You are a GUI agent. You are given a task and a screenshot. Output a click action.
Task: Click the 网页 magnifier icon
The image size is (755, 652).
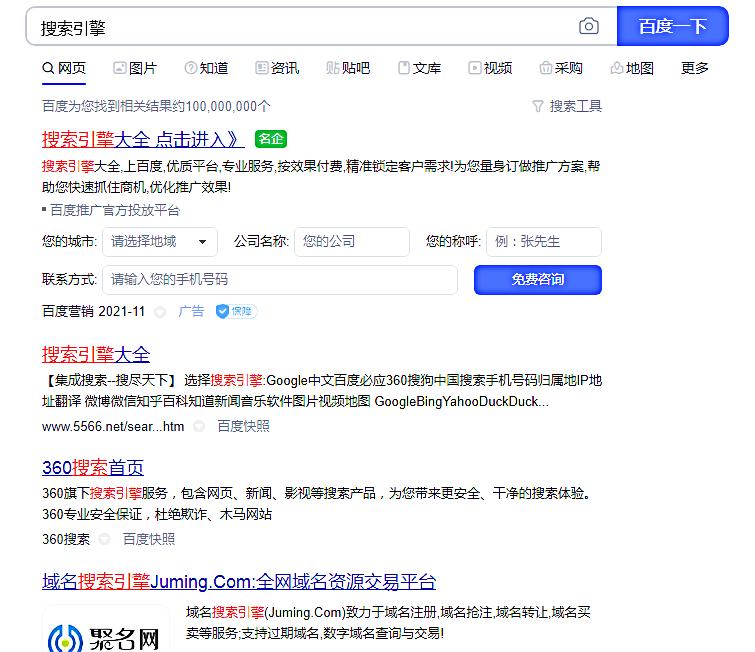[x=48, y=68]
